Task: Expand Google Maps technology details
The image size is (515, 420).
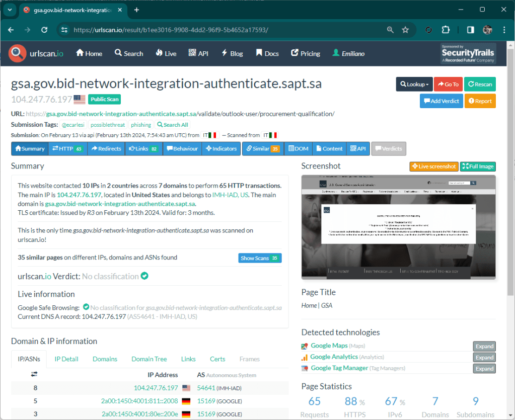Action: click(x=484, y=346)
